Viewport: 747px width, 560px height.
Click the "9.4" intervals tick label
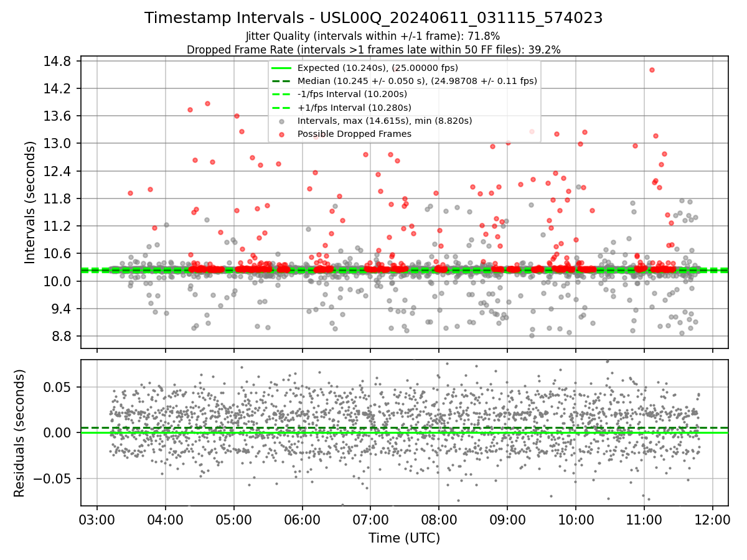click(63, 309)
